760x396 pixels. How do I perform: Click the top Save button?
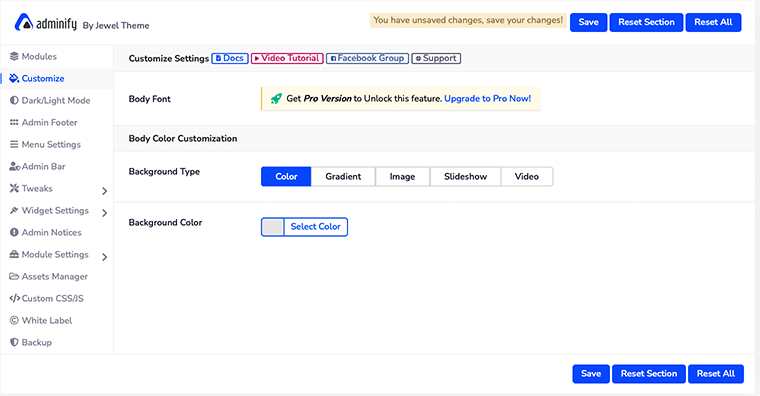pyautogui.click(x=588, y=22)
